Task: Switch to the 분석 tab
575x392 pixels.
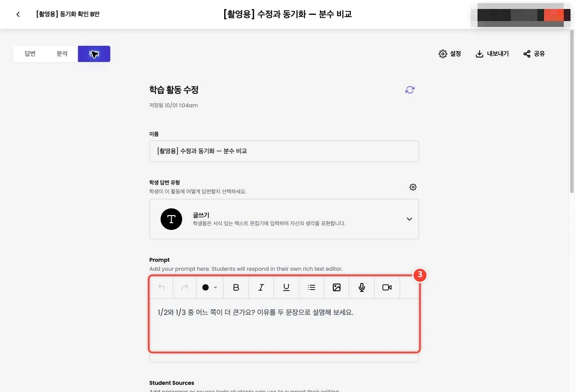Action: tap(62, 54)
